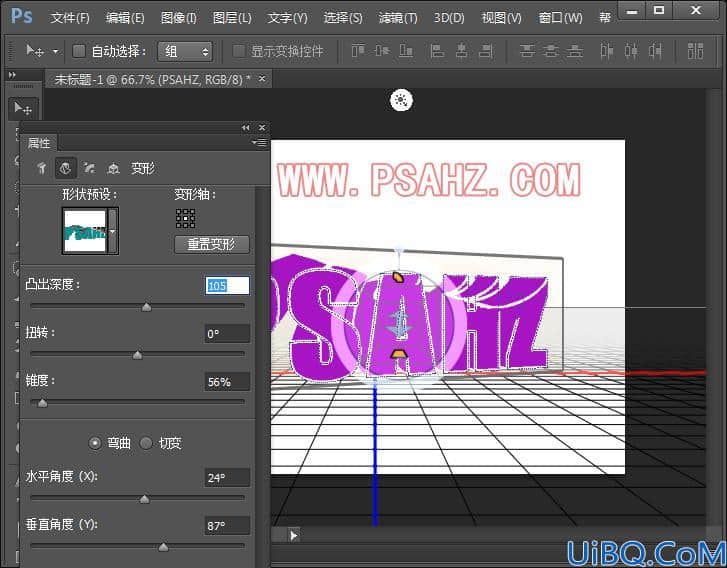727x568 pixels.
Task: Close the 未标题-1 document tab
Action: pos(262,79)
